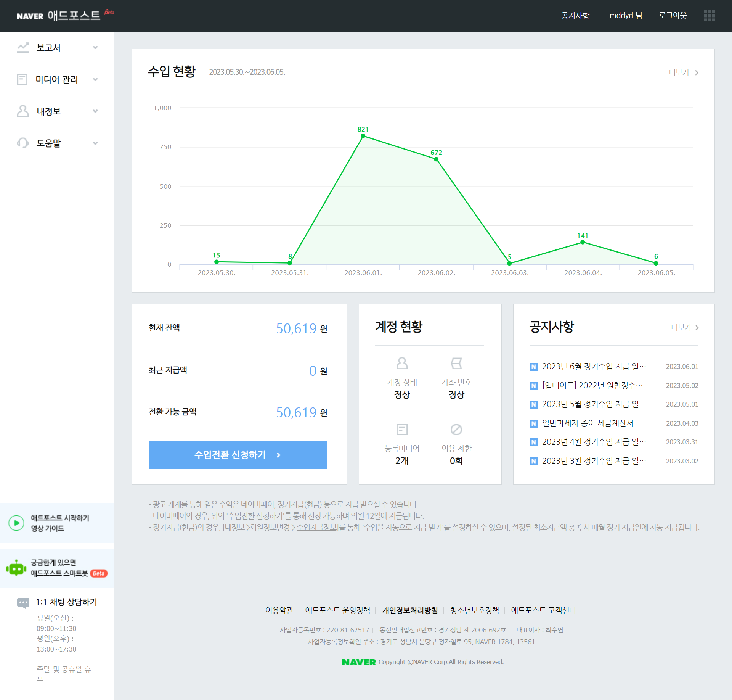Click the 내정보 person icon
The image size is (732, 700).
point(23,111)
